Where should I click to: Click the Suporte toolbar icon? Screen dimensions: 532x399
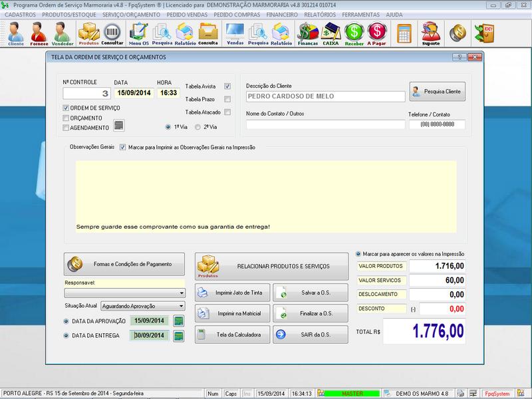click(431, 33)
